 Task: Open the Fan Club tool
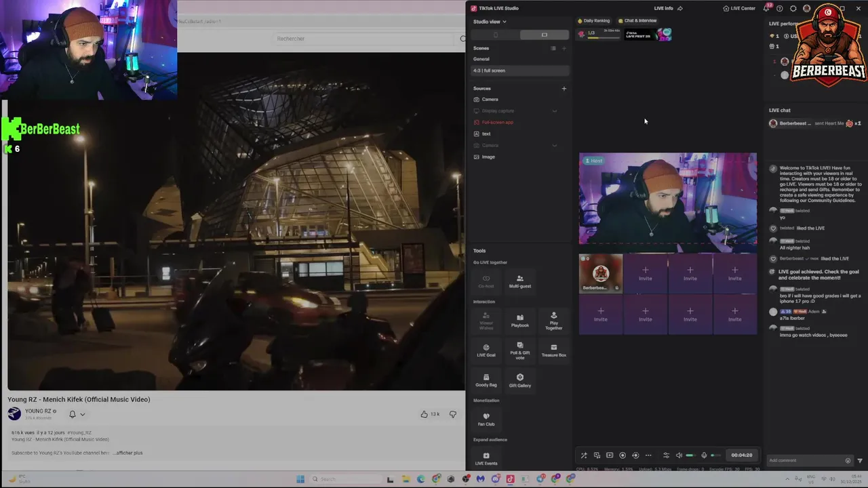point(486,420)
